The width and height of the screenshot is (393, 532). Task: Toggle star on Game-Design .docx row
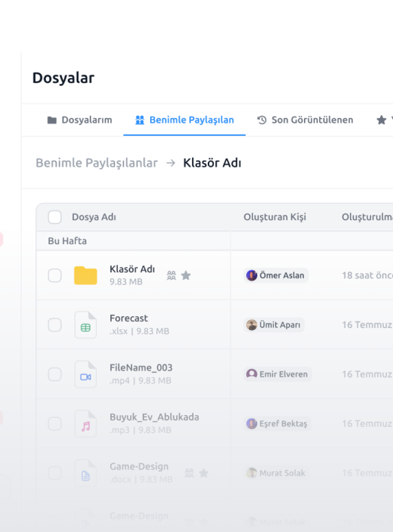click(x=204, y=473)
